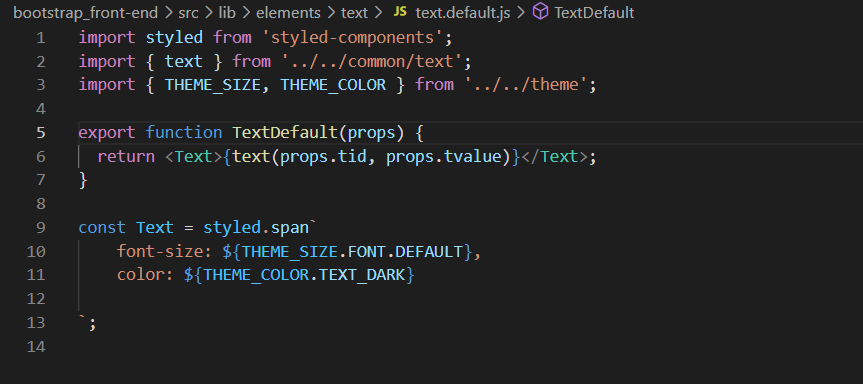
Task: Open the TextDefault symbol breadcrumb
Action: coord(594,13)
